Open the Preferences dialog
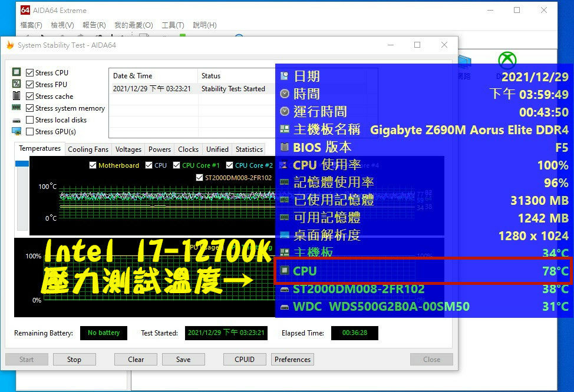 tap(292, 360)
